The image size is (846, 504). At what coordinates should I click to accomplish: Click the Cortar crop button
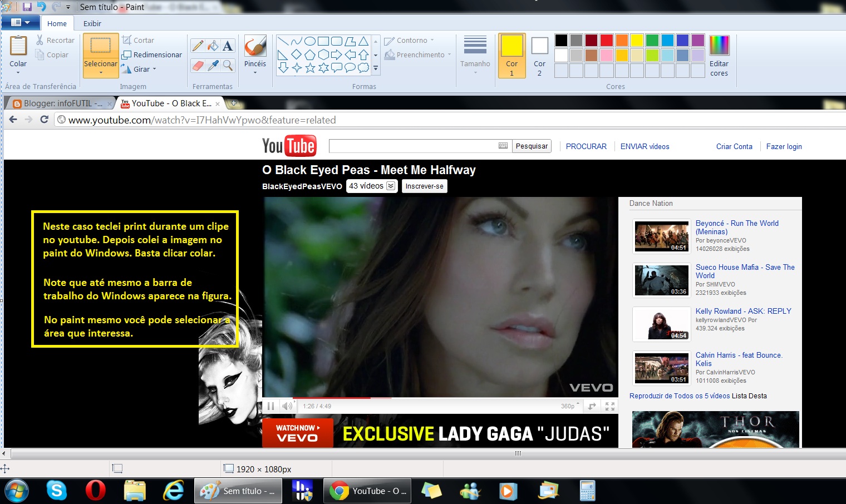coord(139,40)
